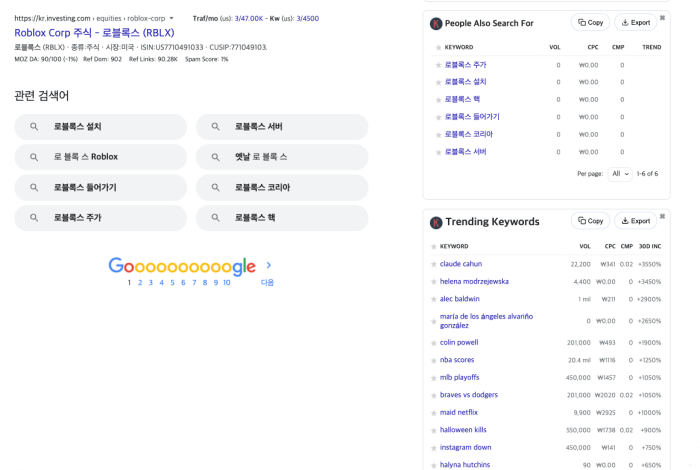This screenshot has width=700, height=470.
Task: Go to results page 5
Action: point(172,283)
